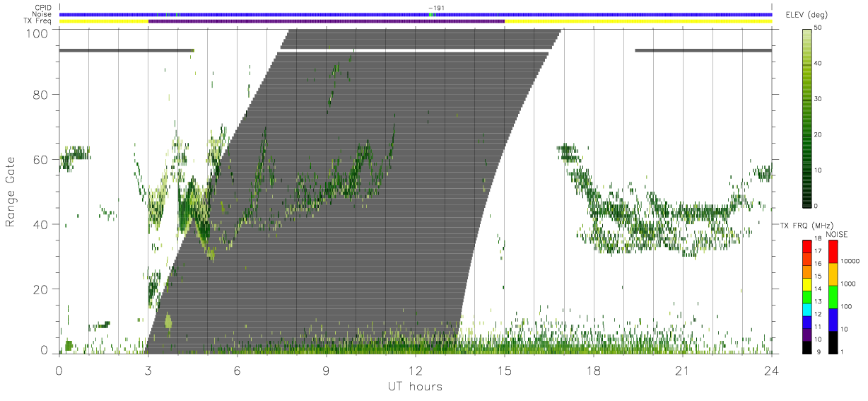Click the 'Range Gate' y-axis title

pyautogui.click(x=11, y=193)
